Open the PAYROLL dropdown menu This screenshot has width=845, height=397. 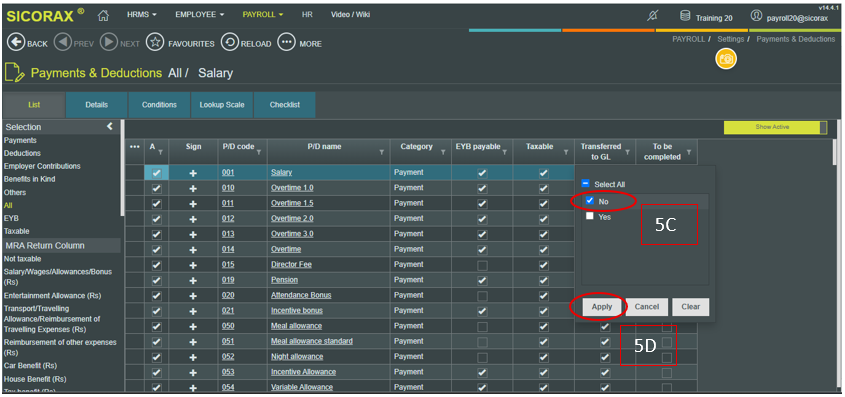262,15
